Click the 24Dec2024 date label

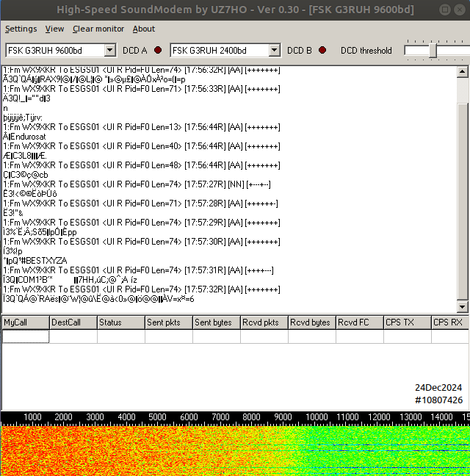(x=438, y=388)
